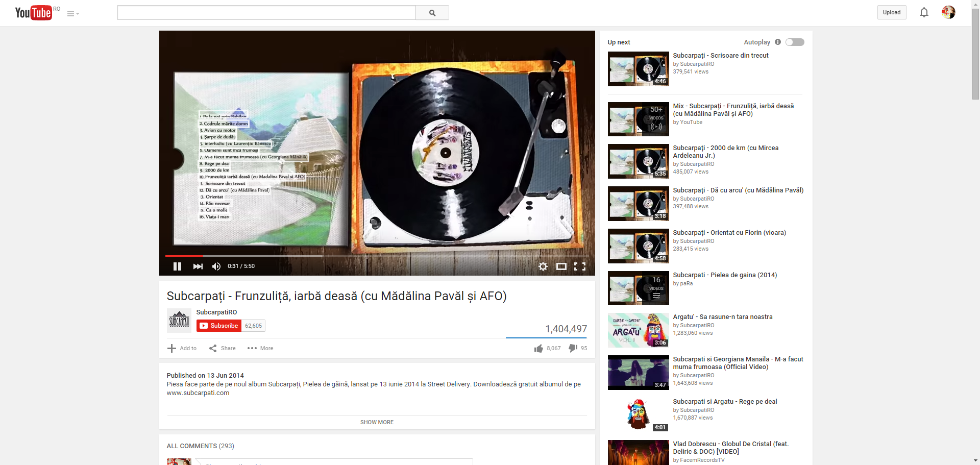Click the 1,404,497 view count
The height and width of the screenshot is (465, 980).
pos(566,329)
